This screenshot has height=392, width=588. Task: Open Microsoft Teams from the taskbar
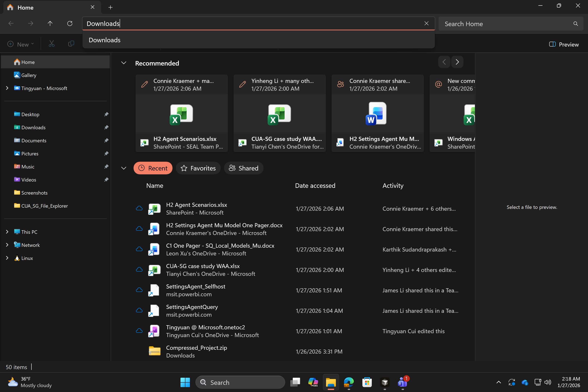point(402,382)
